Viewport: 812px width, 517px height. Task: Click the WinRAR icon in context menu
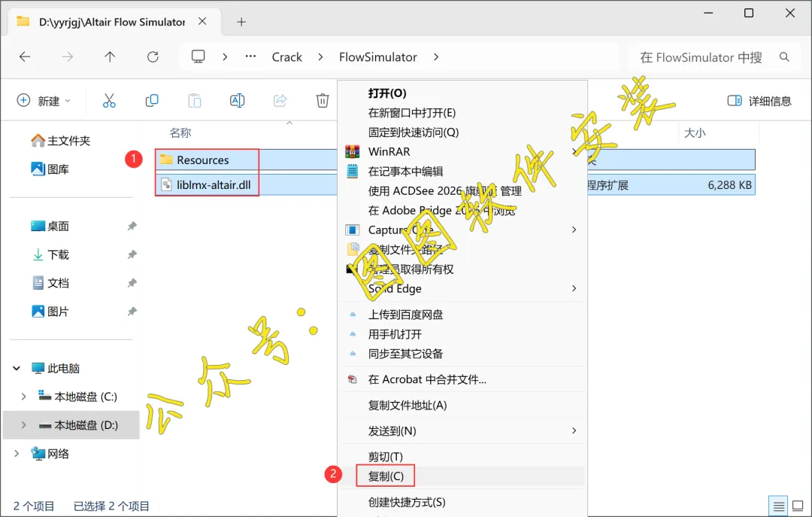tap(353, 151)
